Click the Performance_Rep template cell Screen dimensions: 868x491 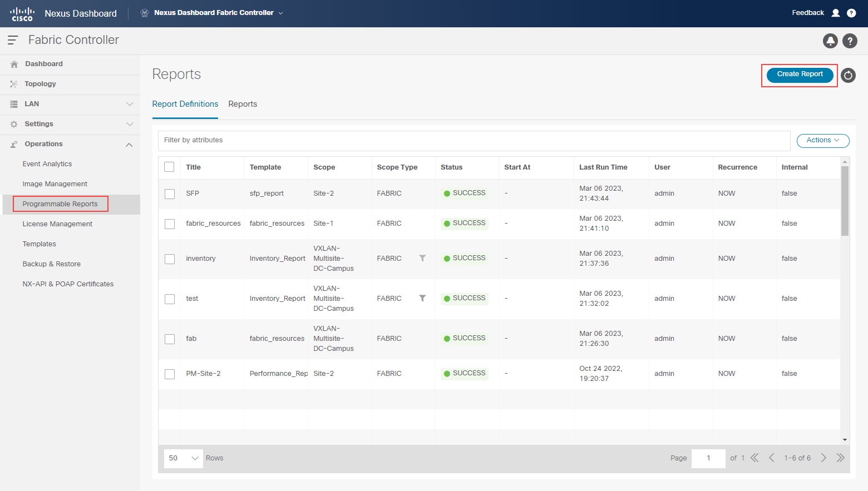(279, 374)
